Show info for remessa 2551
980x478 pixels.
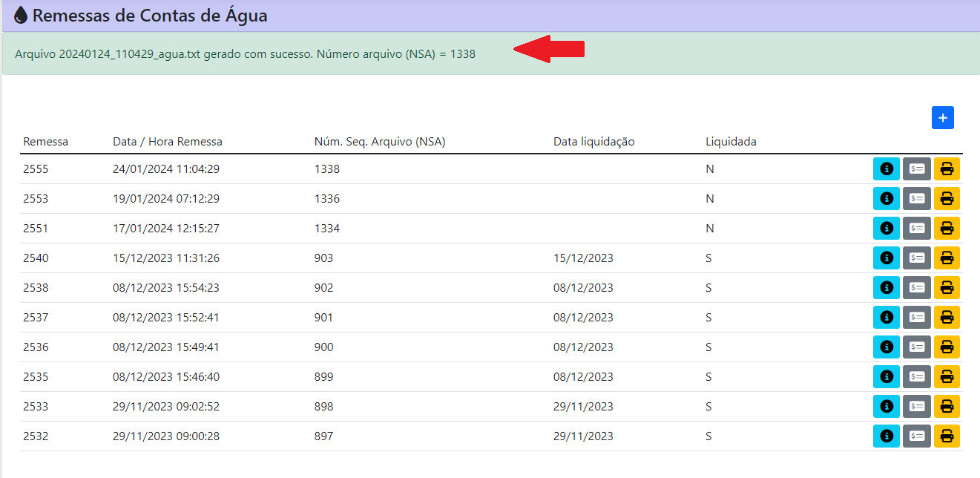886,229
